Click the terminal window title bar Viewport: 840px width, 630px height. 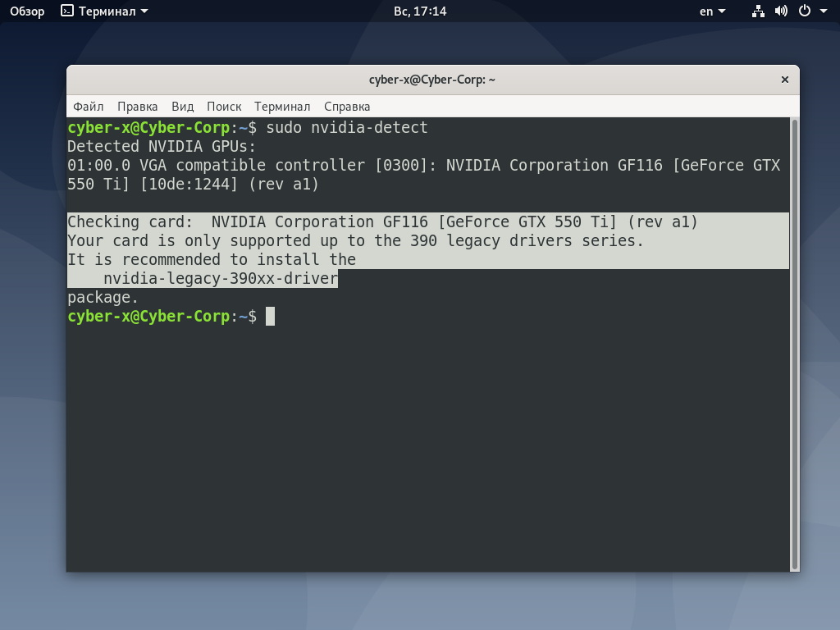click(x=432, y=80)
